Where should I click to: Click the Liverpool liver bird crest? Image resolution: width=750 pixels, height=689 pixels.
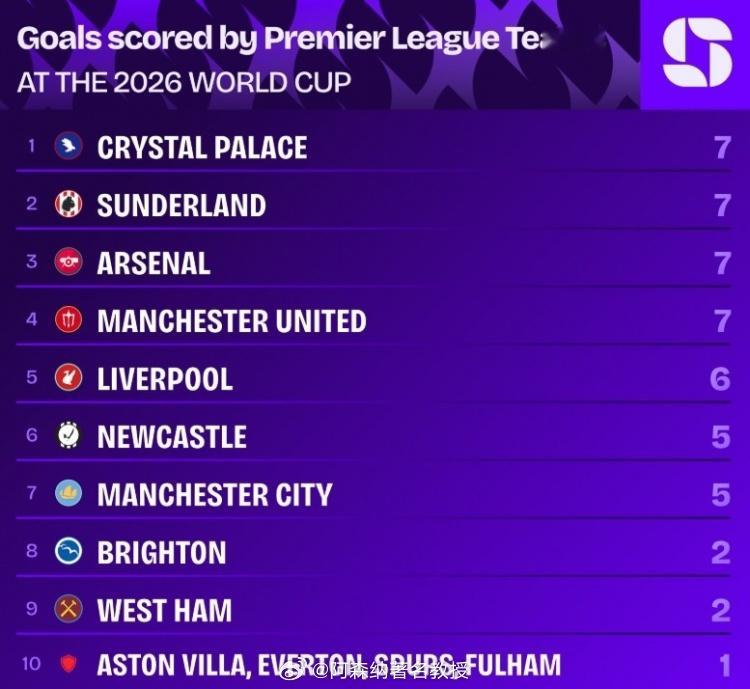(x=68, y=377)
